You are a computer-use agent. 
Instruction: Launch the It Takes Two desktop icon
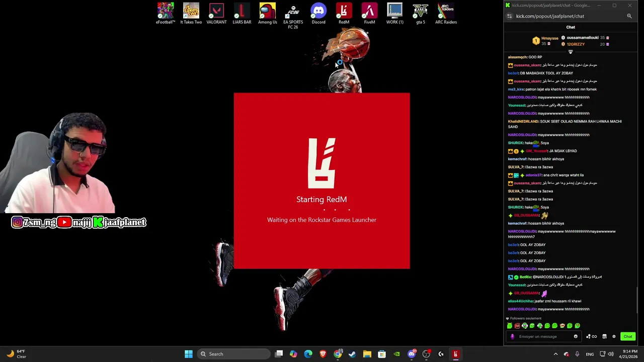pos(191,14)
